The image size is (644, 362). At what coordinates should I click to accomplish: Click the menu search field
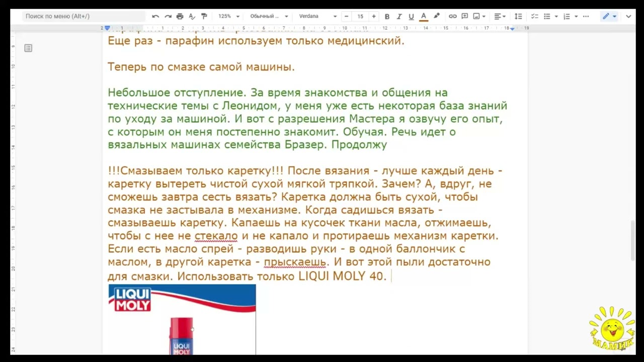84,16
